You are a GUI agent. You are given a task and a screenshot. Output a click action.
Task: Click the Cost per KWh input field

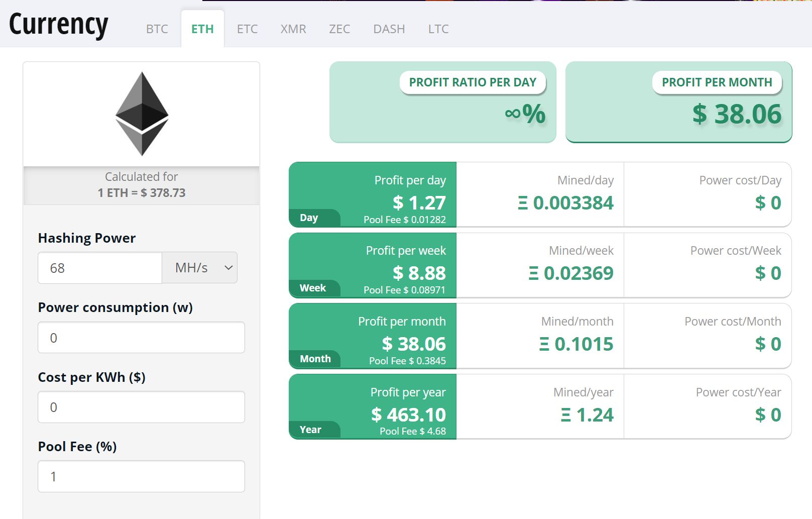pos(141,407)
